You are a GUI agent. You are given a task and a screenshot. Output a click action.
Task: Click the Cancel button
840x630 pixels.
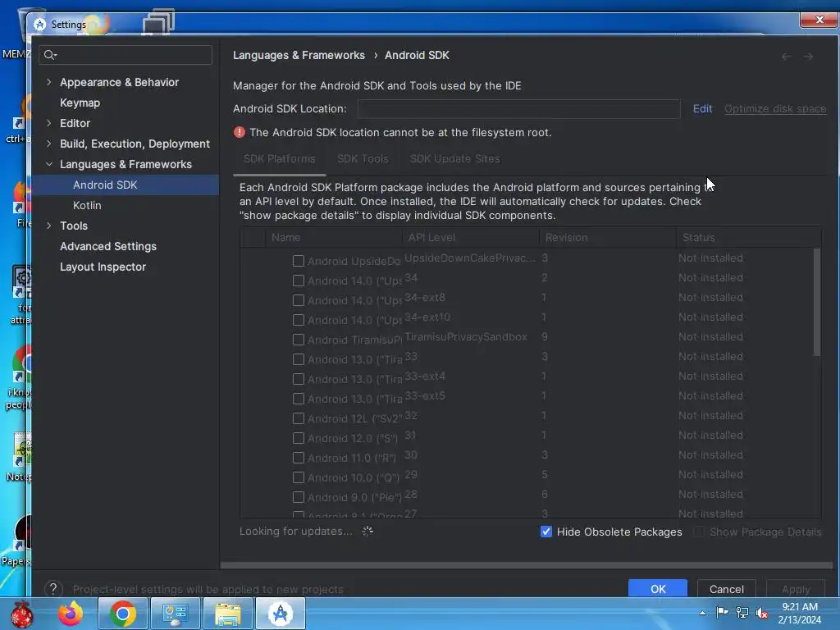[x=727, y=588]
